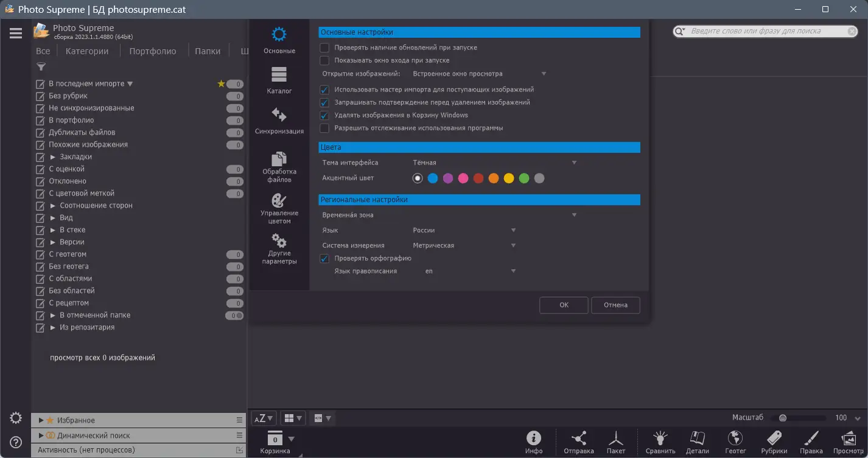Open the Тема интерфейса dropdown

point(494,163)
